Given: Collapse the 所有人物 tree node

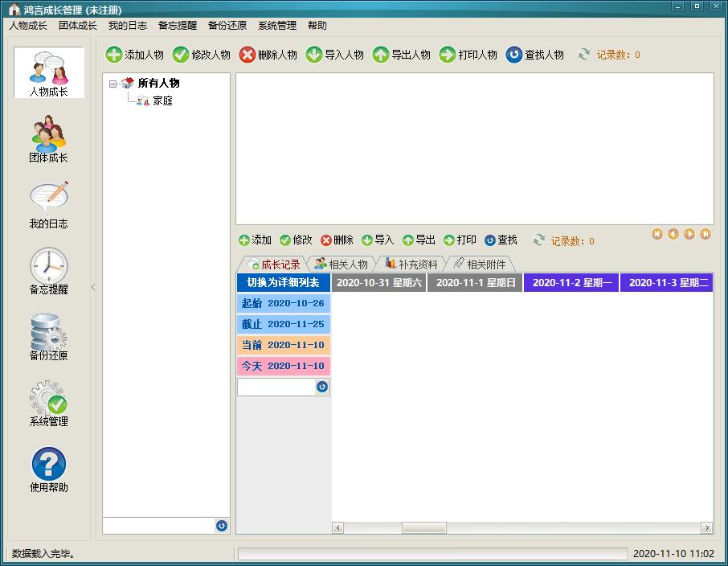Looking at the screenshot, I should coord(112,84).
